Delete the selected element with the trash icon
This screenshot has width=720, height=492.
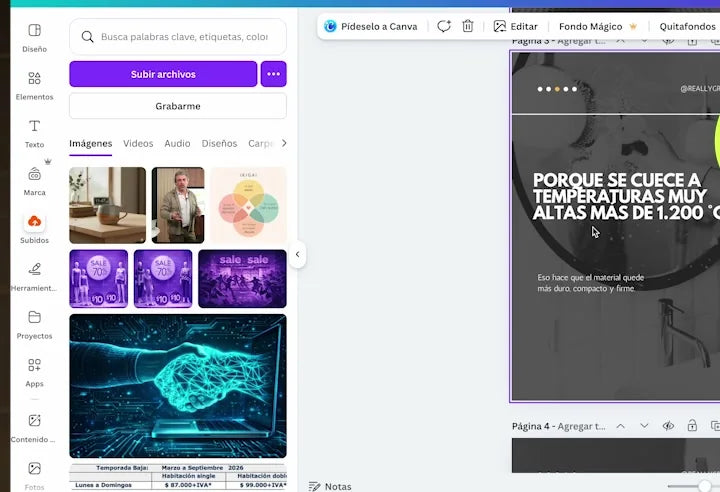(467, 26)
